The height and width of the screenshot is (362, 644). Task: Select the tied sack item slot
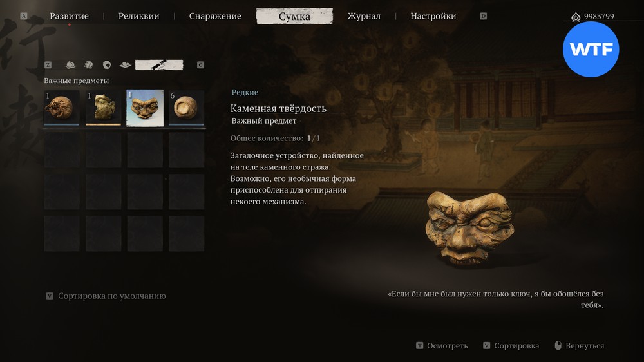(x=62, y=108)
